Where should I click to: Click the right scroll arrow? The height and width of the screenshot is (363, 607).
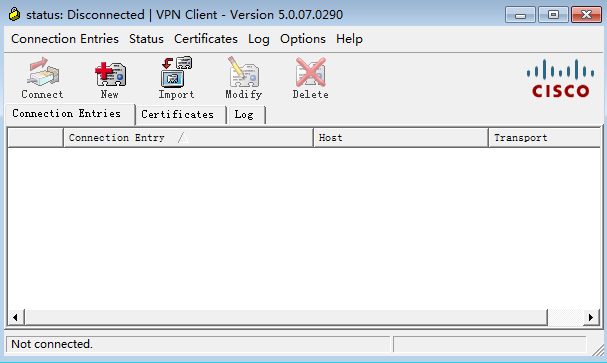click(x=591, y=317)
